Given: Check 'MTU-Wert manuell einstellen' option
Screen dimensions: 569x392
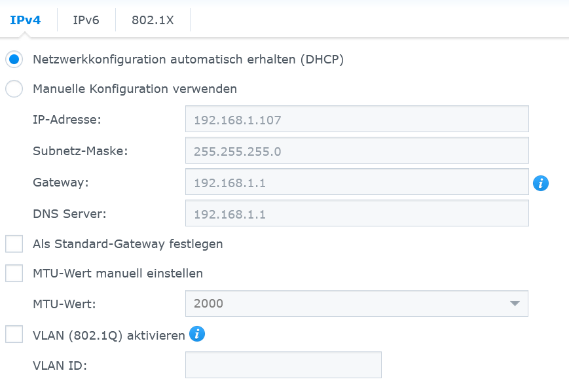Looking at the screenshot, I should click(14, 273).
